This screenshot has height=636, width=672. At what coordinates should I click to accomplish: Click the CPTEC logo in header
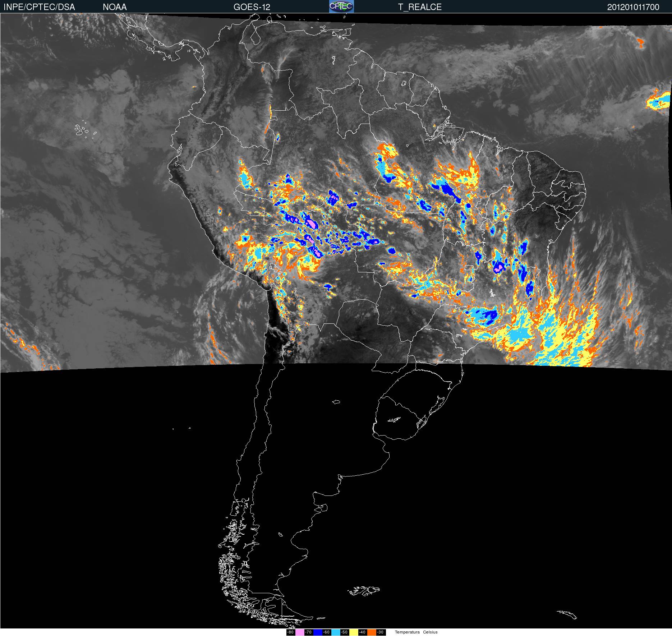click(341, 6)
